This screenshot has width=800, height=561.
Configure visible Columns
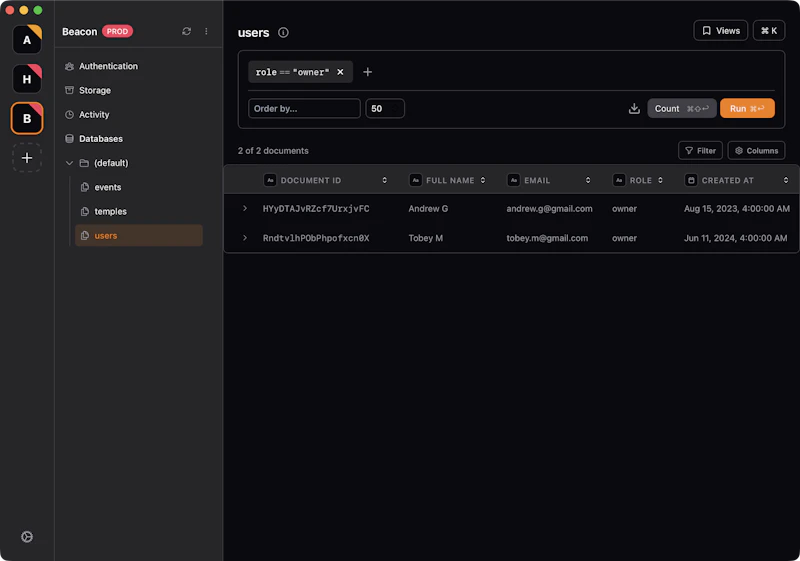pos(756,150)
